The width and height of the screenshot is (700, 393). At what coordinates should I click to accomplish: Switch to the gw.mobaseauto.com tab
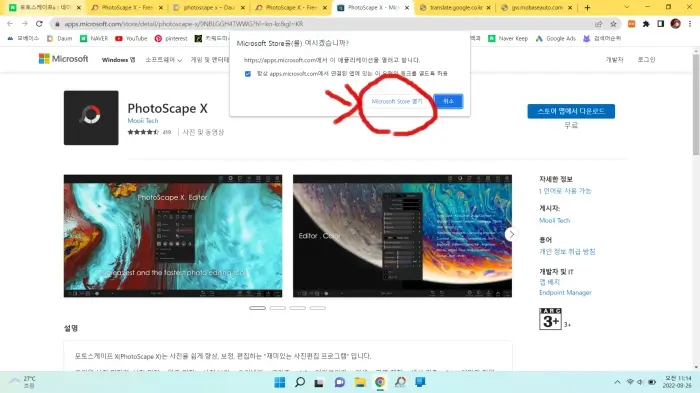537,8
